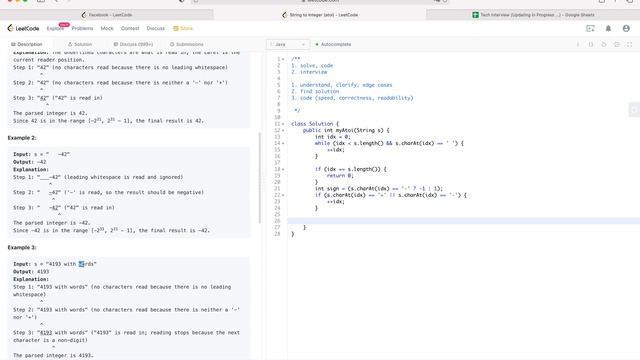Click 'Output: -42' text in Example 2
Image resolution: width=640 pixels, height=360 pixels.
tap(29, 162)
